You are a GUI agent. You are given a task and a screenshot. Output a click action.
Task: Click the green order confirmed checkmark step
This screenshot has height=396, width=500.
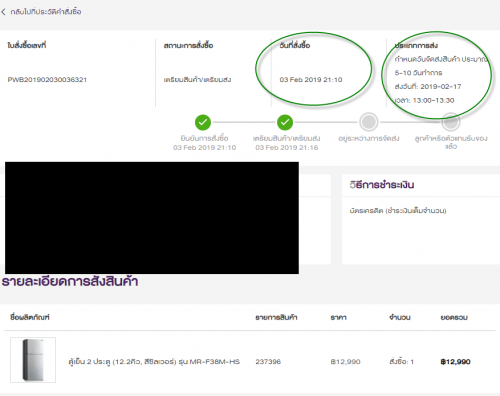tap(203, 122)
